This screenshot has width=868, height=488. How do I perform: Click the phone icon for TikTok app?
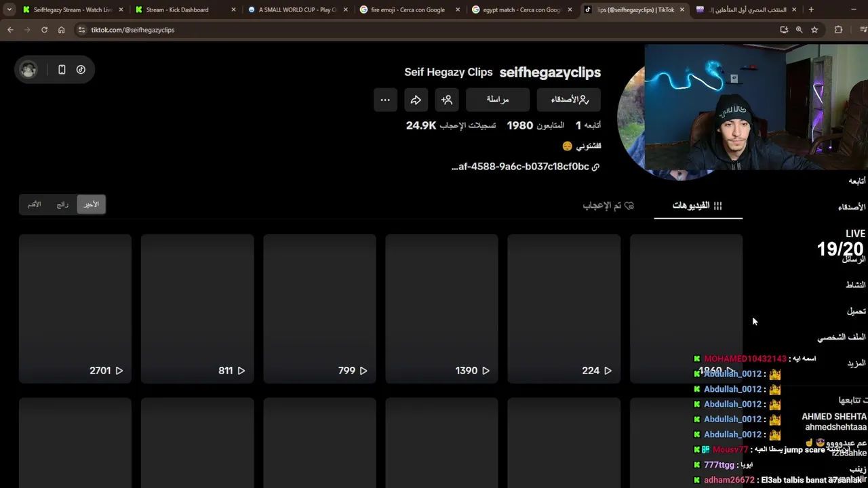click(62, 69)
